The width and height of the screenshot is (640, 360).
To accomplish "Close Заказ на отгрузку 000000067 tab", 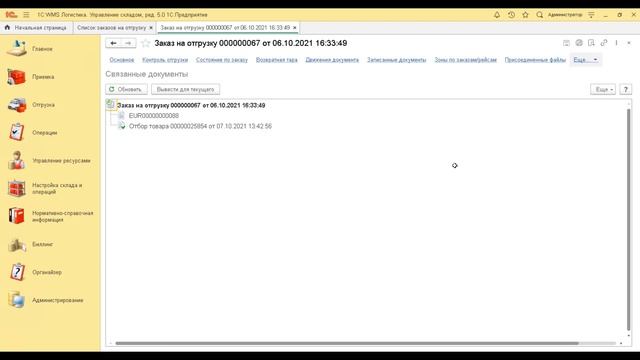I will tap(295, 28).
